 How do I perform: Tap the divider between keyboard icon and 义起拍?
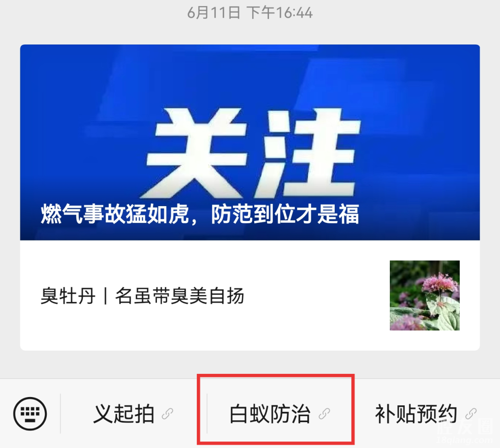click(x=60, y=414)
